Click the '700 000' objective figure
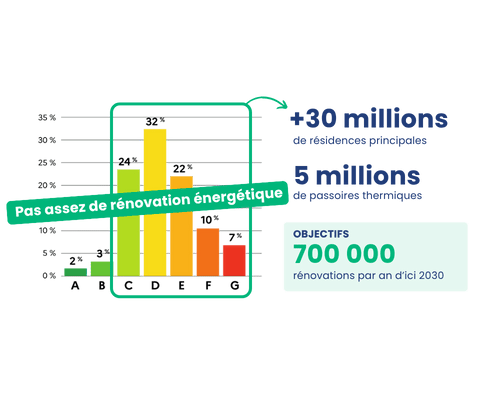Screen dimensions: 482x399 pyautogui.click(x=344, y=254)
